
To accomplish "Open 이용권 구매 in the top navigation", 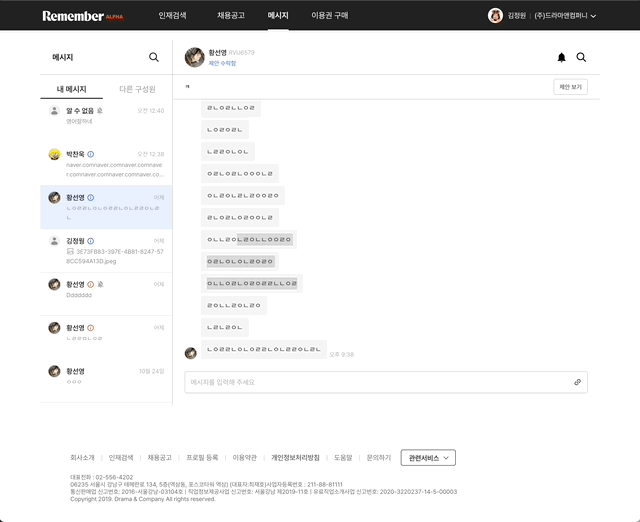I will click(x=330, y=16).
